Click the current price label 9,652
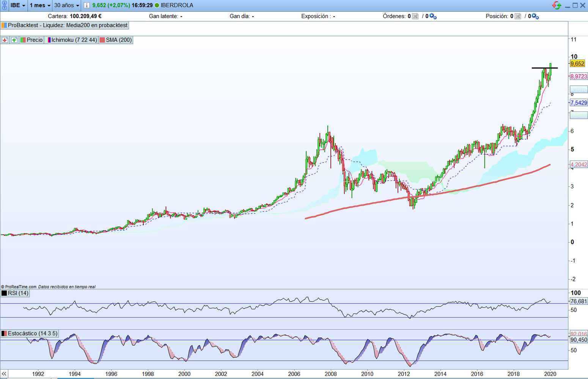This screenshot has height=379, width=588. pos(577,64)
